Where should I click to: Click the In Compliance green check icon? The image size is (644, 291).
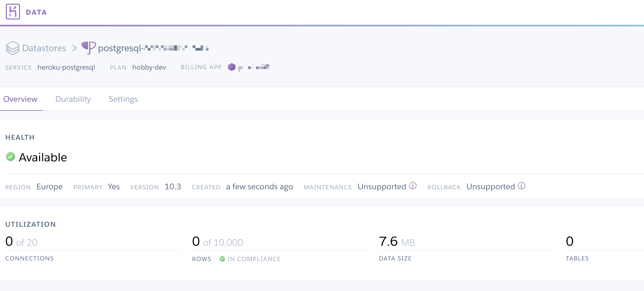pyautogui.click(x=222, y=259)
